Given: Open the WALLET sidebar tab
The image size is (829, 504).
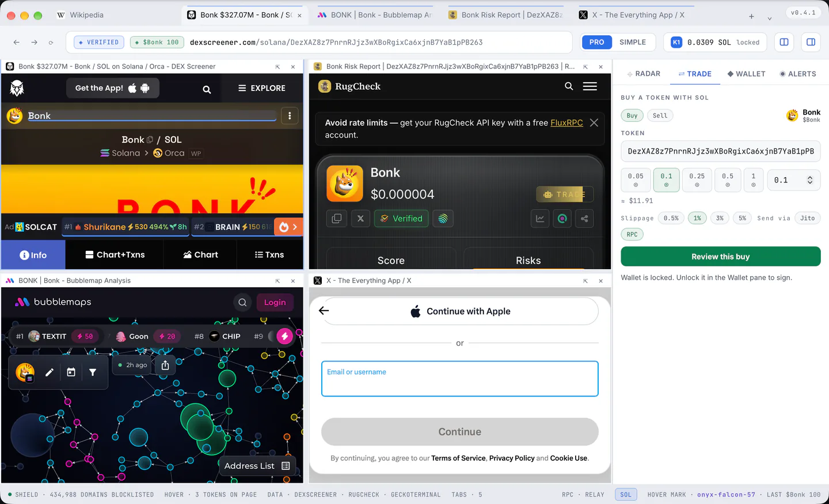Looking at the screenshot, I should coord(747,74).
